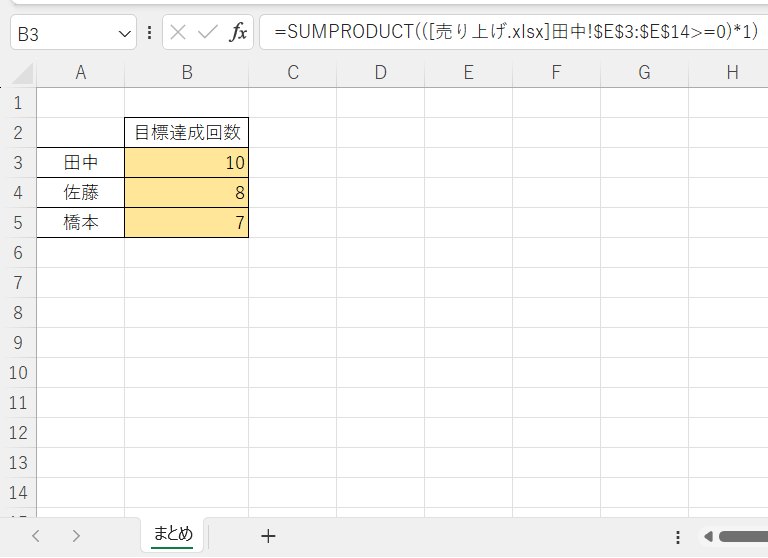The width and height of the screenshot is (768, 558).
Task: Click the three-dot options near horizontal scrollbar
Action: pyautogui.click(x=678, y=537)
